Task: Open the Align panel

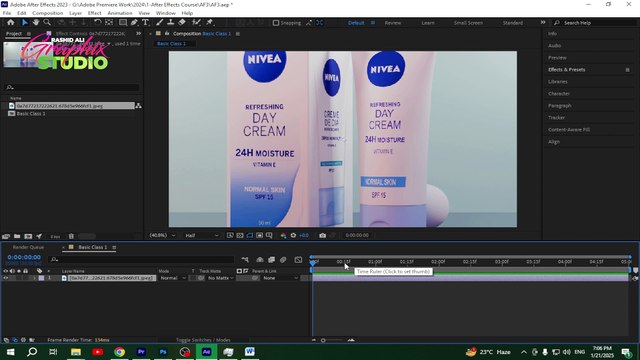Action: [554, 142]
